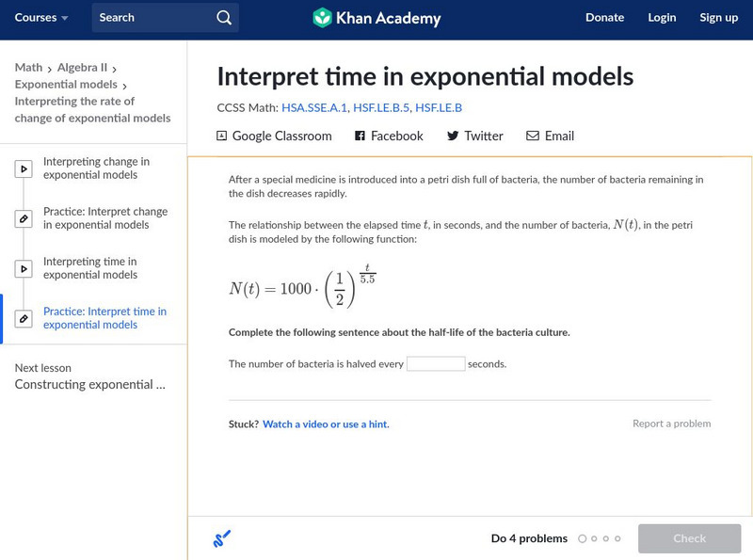Viewport: 753px width, 560px height.
Task: Open the Interpreting time in exponential models video
Action: pyautogui.click(x=90, y=268)
